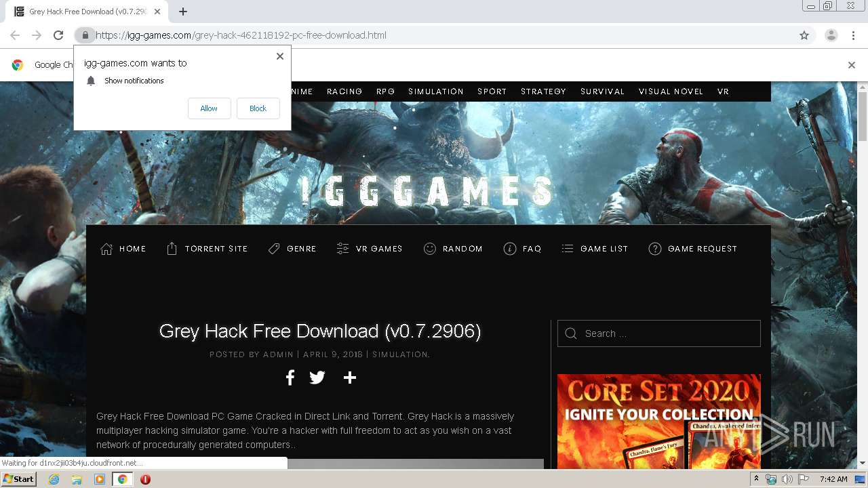Open File Explorer from taskbar
868x488 pixels.
click(x=77, y=479)
